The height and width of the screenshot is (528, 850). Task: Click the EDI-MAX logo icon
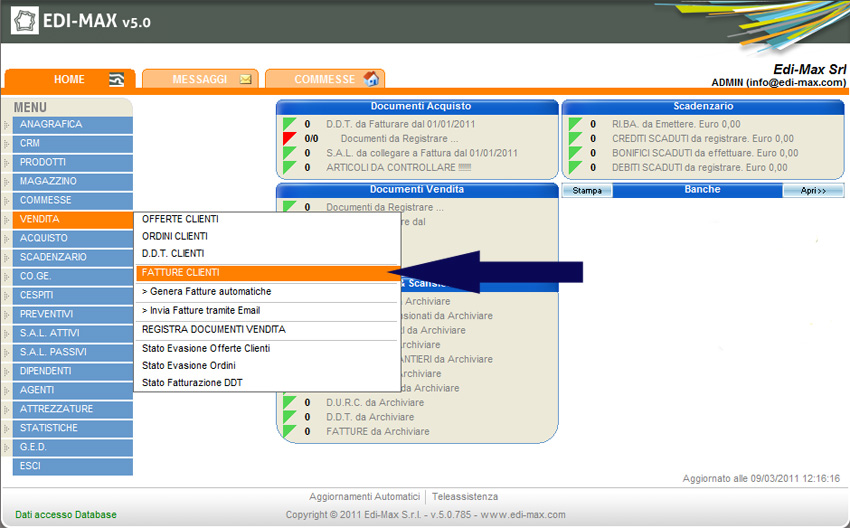click(25, 20)
